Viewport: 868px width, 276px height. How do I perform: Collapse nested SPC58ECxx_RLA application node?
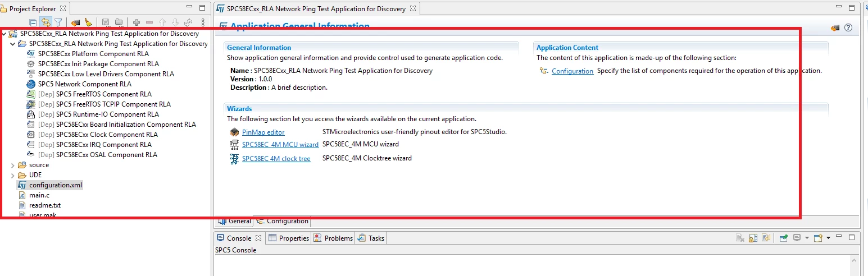[13, 44]
